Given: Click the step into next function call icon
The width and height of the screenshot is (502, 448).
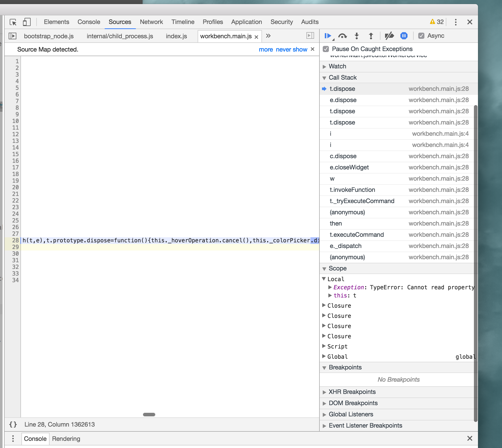Looking at the screenshot, I should 356,36.
